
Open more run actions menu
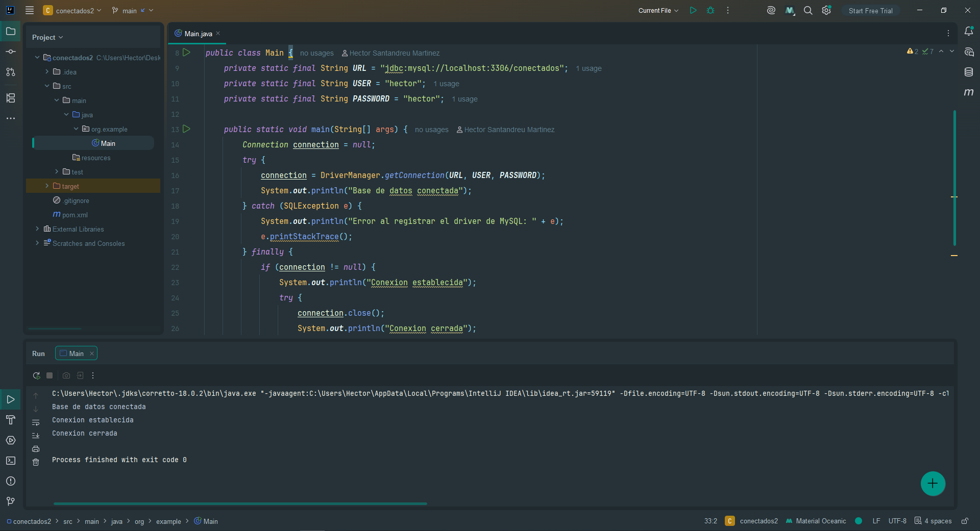click(x=728, y=10)
